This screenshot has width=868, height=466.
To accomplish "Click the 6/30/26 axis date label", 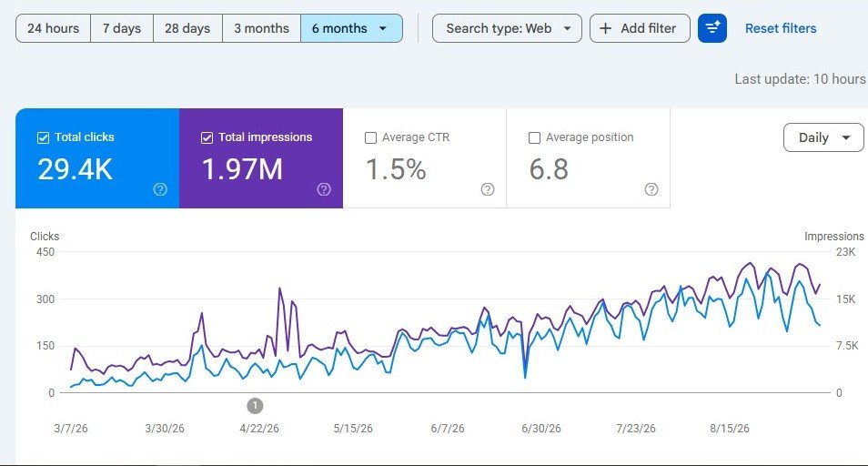I will click(x=541, y=429).
